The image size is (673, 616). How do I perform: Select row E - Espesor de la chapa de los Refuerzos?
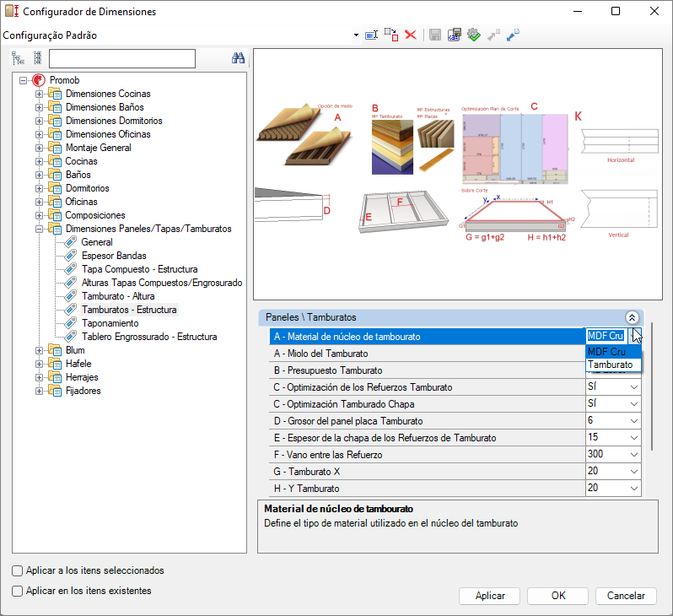(x=455, y=438)
